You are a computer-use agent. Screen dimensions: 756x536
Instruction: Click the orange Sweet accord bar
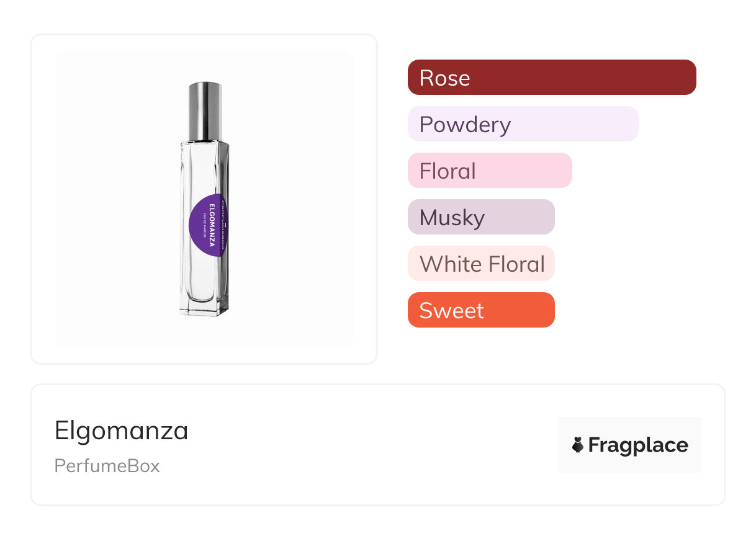click(x=481, y=310)
